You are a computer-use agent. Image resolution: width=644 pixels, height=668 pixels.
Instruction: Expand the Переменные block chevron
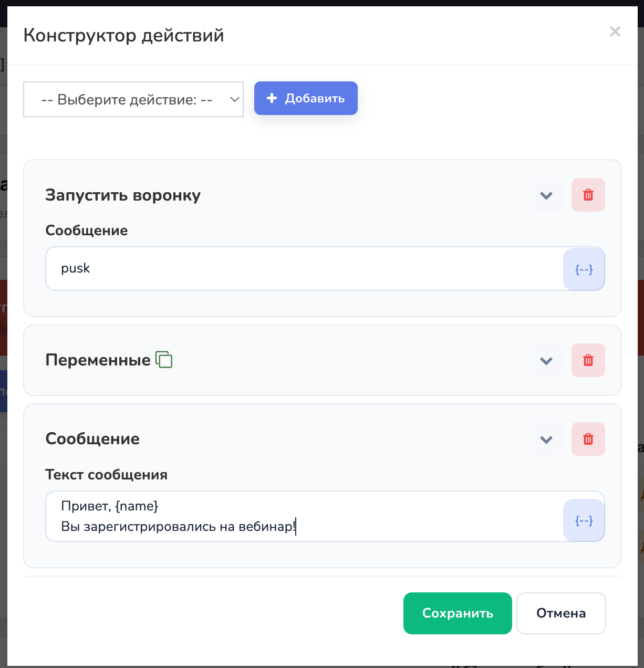click(546, 360)
